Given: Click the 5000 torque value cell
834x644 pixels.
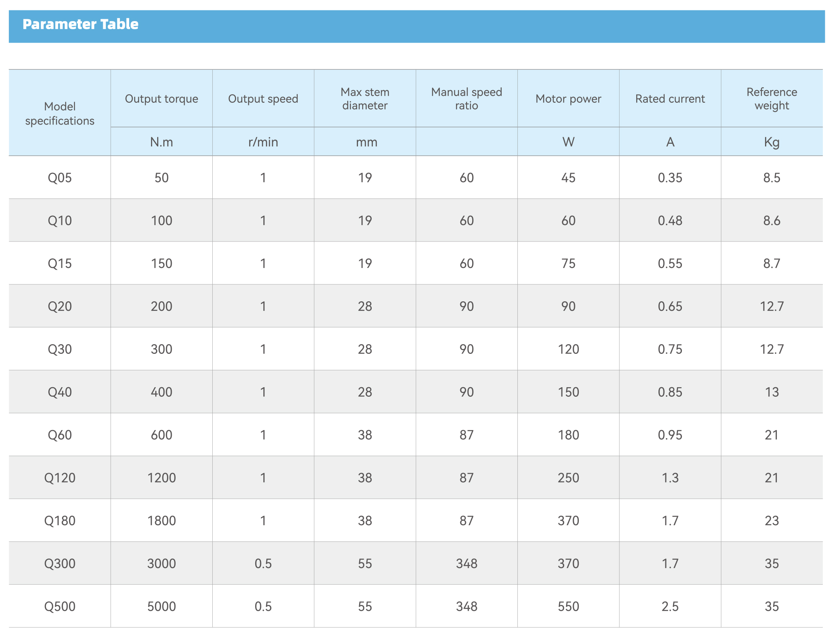Looking at the screenshot, I should coord(161,606).
